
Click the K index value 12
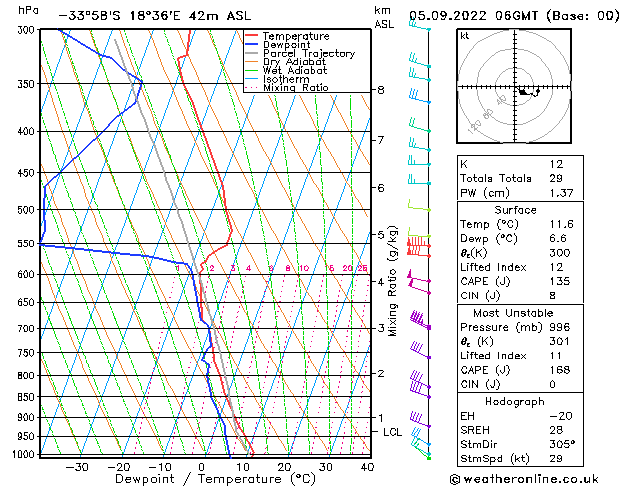(556, 164)
